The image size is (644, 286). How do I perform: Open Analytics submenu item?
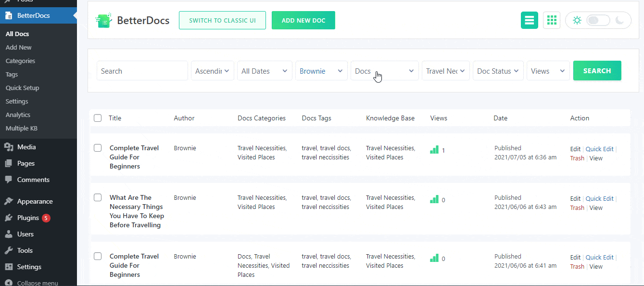[x=18, y=115]
